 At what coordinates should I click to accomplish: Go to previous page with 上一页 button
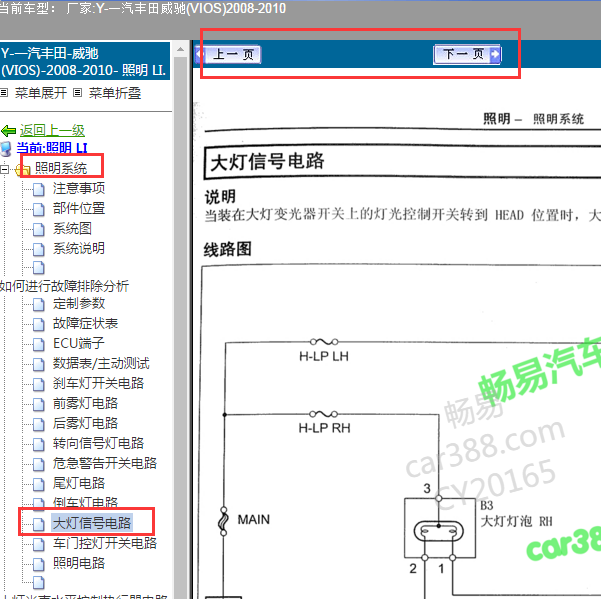click(228, 54)
